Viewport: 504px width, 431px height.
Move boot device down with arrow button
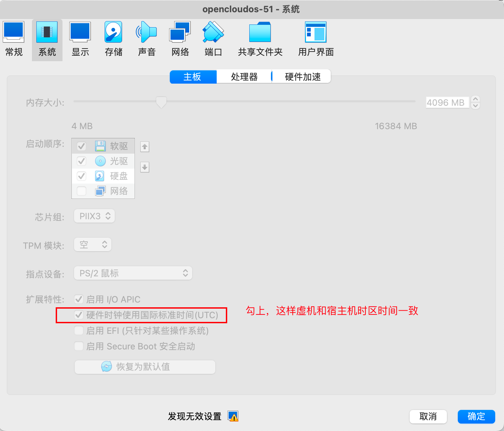click(145, 167)
